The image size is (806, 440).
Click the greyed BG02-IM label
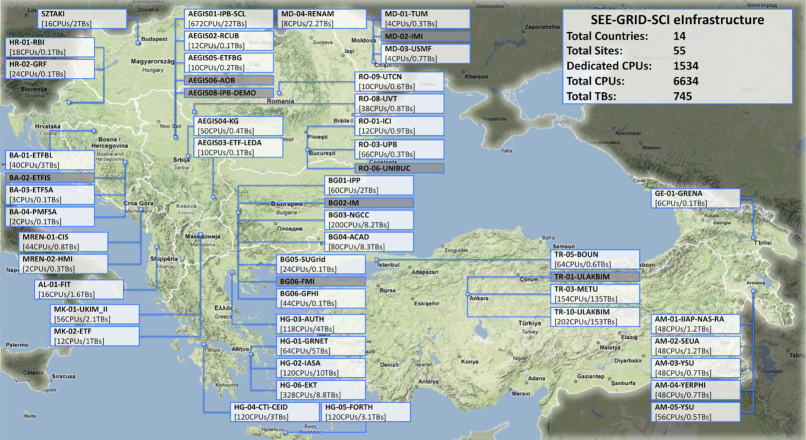(x=369, y=203)
